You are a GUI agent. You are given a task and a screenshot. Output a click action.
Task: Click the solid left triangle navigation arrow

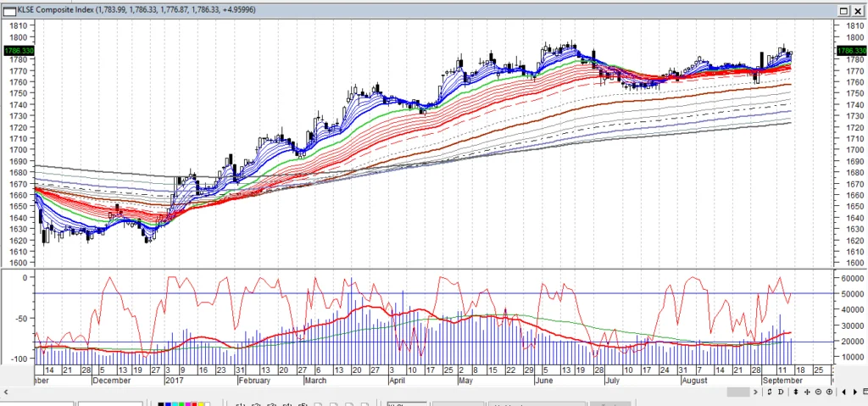point(843,392)
